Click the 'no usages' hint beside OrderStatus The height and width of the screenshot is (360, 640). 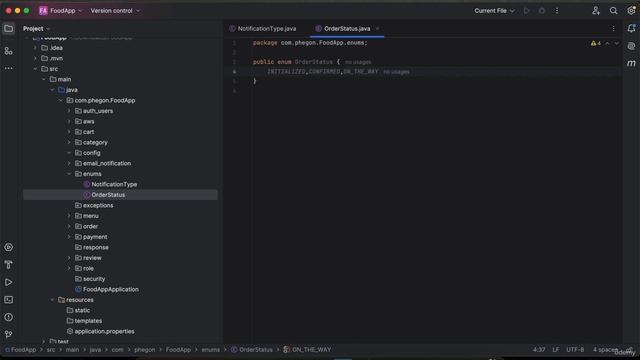[x=358, y=62]
